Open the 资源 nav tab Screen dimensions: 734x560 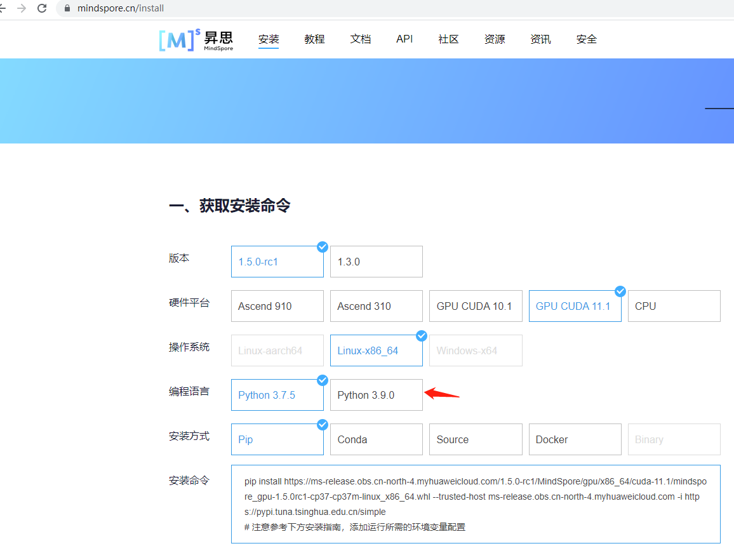[x=495, y=39]
